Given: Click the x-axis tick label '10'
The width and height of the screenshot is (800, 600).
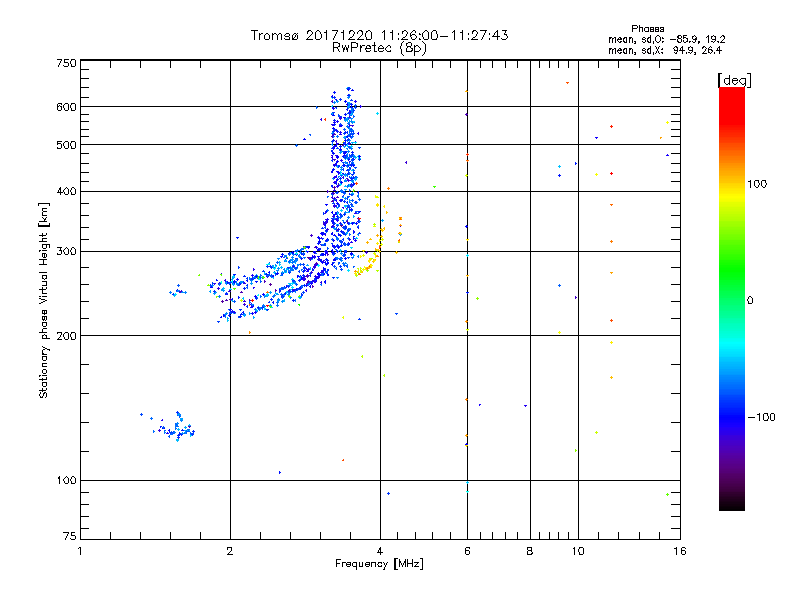Looking at the screenshot, I should pyautogui.click(x=578, y=551).
